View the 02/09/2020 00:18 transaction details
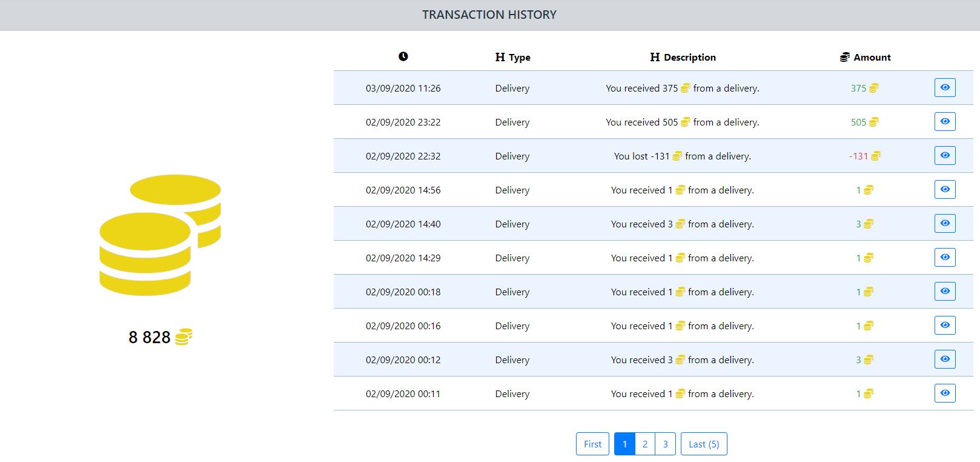 944,292
